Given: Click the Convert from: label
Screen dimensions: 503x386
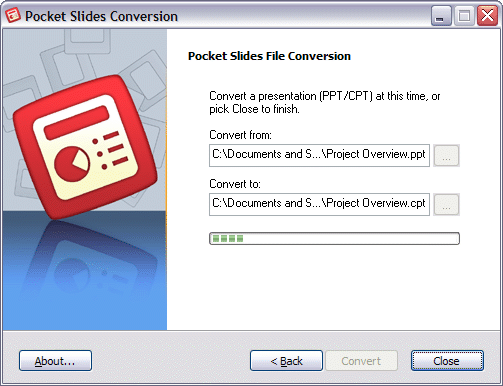Looking at the screenshot, I should coord(240,135).
